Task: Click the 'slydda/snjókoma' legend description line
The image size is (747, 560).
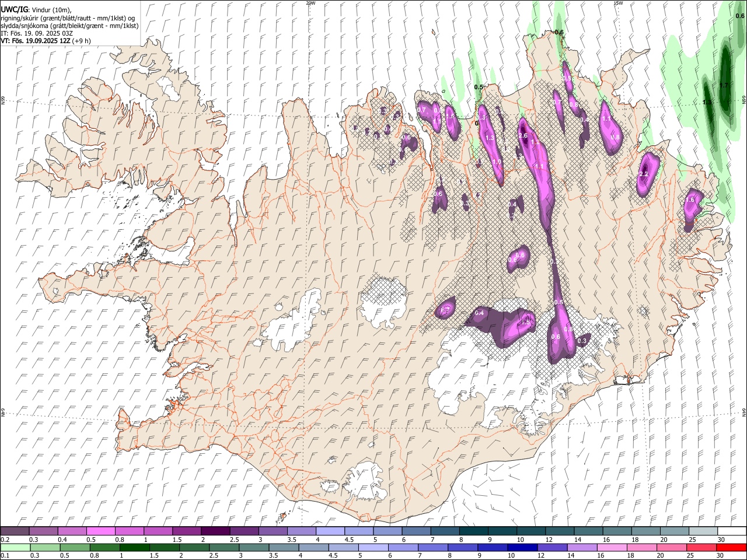Action: (69, 26)
